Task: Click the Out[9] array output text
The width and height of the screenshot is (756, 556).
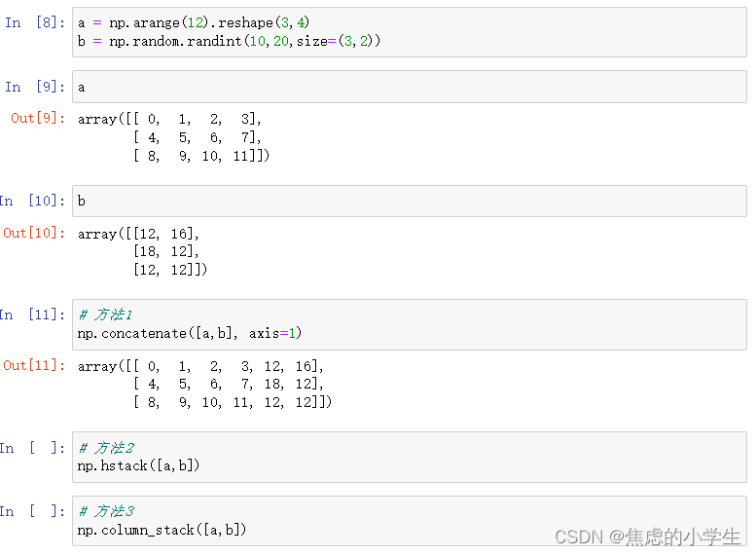Action: pos(173,137)
